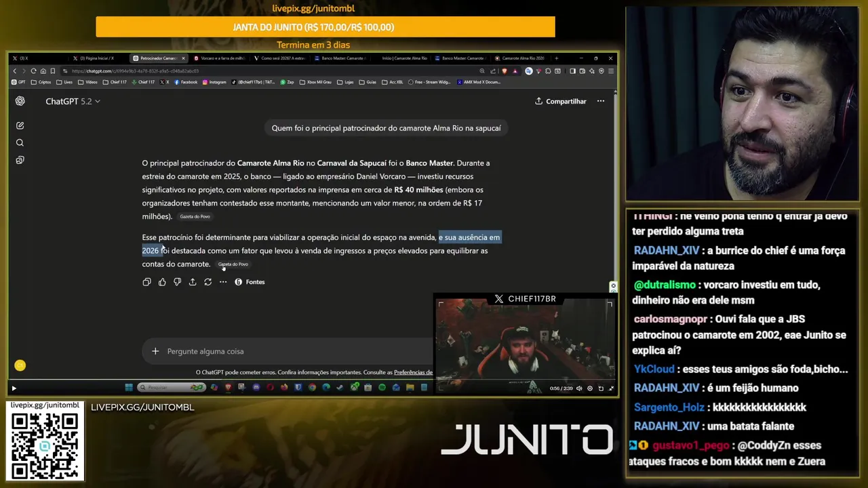
Task: Expand the ChatGPT 5.2 model selector
Action: pyautogui.click(x=73, y=101)
